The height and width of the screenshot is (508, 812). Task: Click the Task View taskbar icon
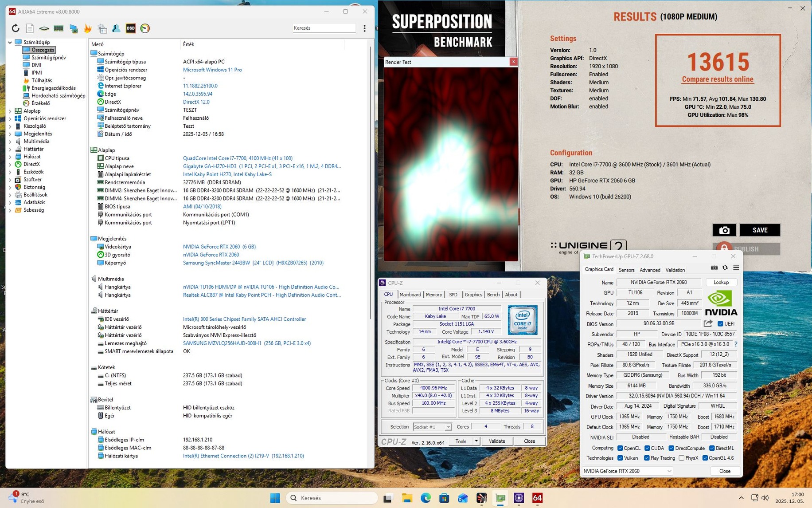(388, 498)
